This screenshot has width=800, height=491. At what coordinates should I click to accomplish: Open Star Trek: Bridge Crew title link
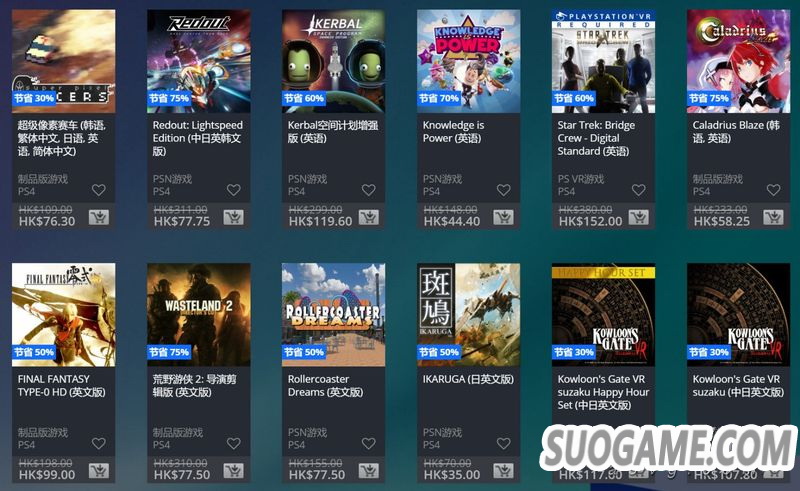point(596,138)
